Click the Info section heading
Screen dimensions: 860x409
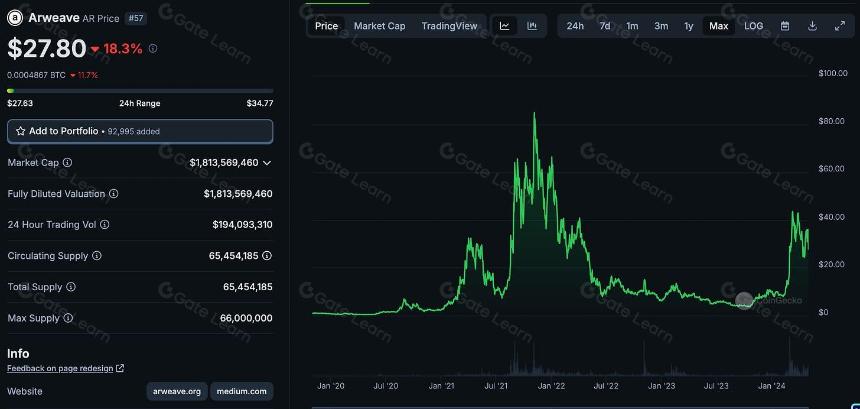click(x=18, y=354)
